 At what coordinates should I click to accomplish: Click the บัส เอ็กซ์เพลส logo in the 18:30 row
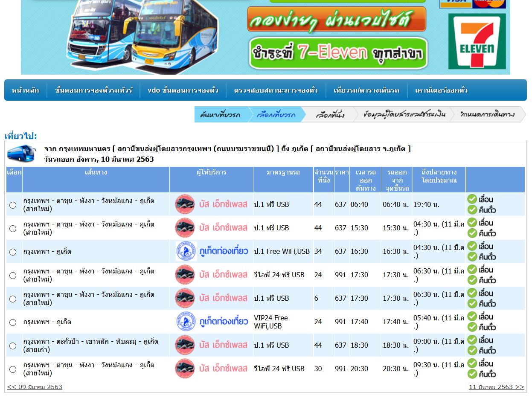click(x=211, y=345)
